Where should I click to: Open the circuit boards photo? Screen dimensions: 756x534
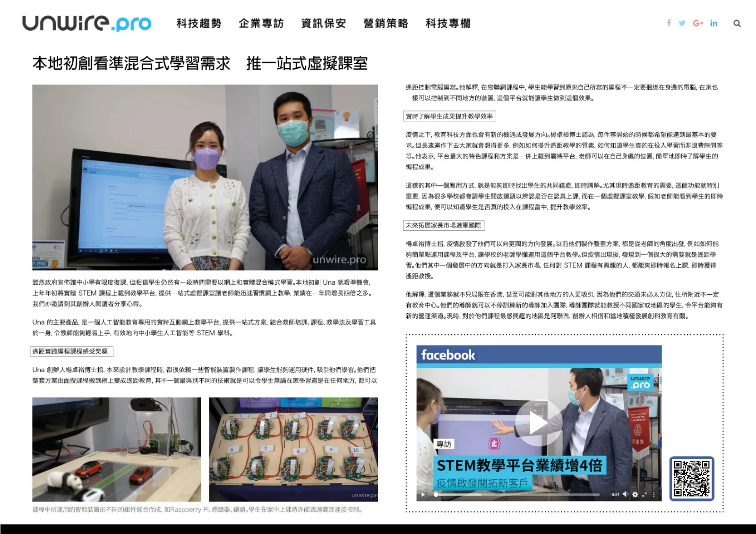pos(293,449)
